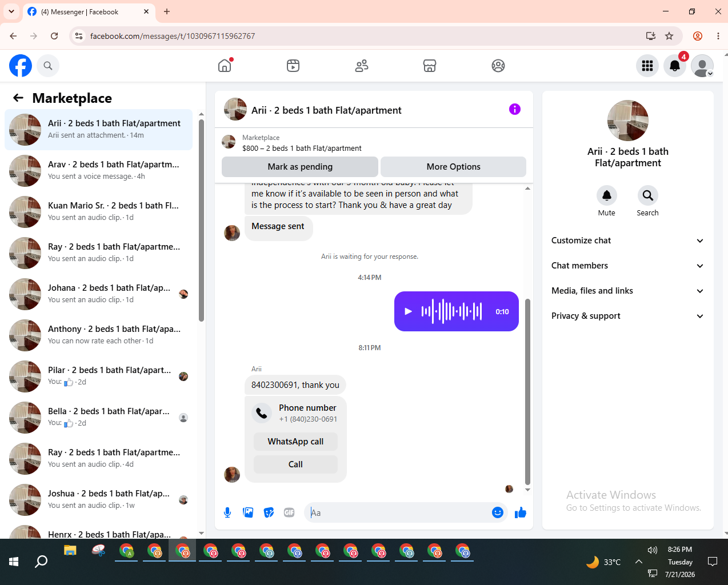Open Windows taskbar search
The height and width of the screenshot is (585, 728).
41,562
